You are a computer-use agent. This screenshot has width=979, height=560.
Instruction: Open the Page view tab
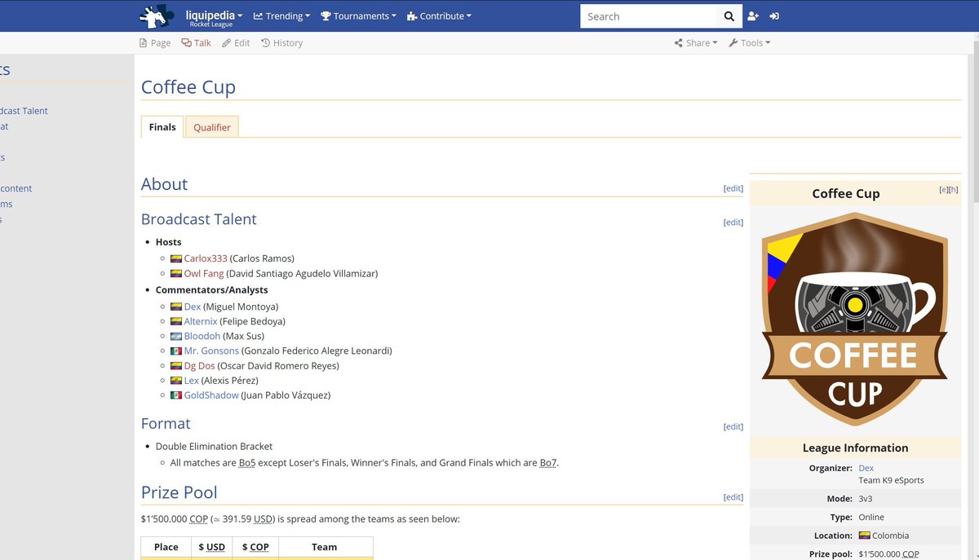(x=155, y=43)
